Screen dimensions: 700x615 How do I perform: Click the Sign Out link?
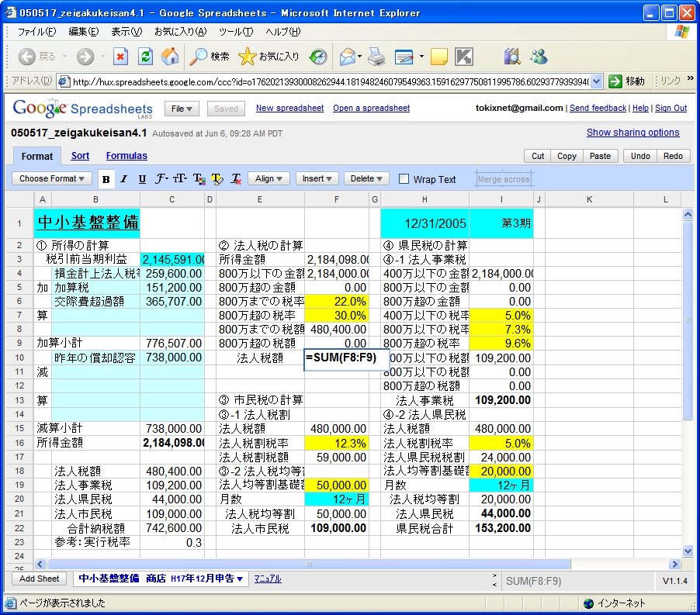pos(671,108)
